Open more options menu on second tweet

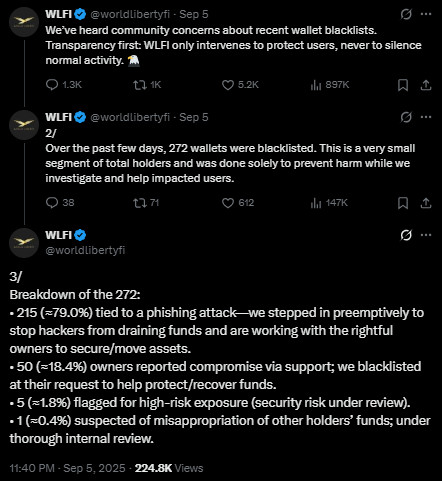tap(426, 117)
